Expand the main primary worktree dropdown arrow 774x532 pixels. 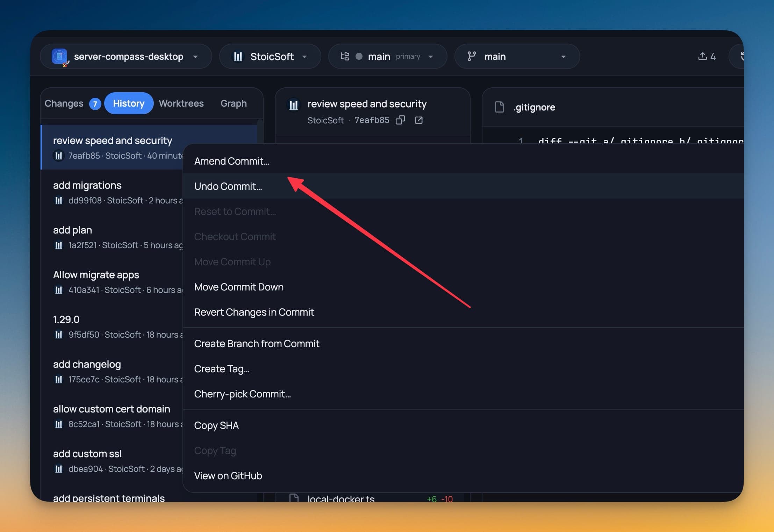[431, 57]
